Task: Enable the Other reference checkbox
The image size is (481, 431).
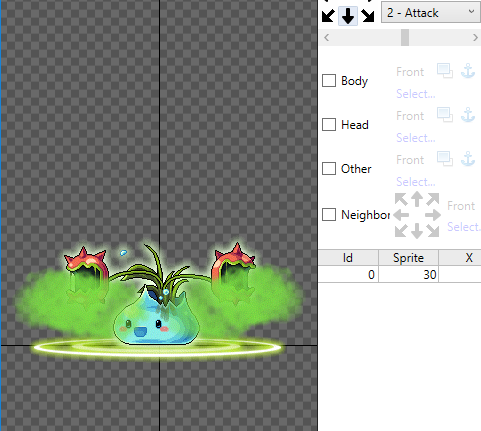Action: (x=329, y=169)
